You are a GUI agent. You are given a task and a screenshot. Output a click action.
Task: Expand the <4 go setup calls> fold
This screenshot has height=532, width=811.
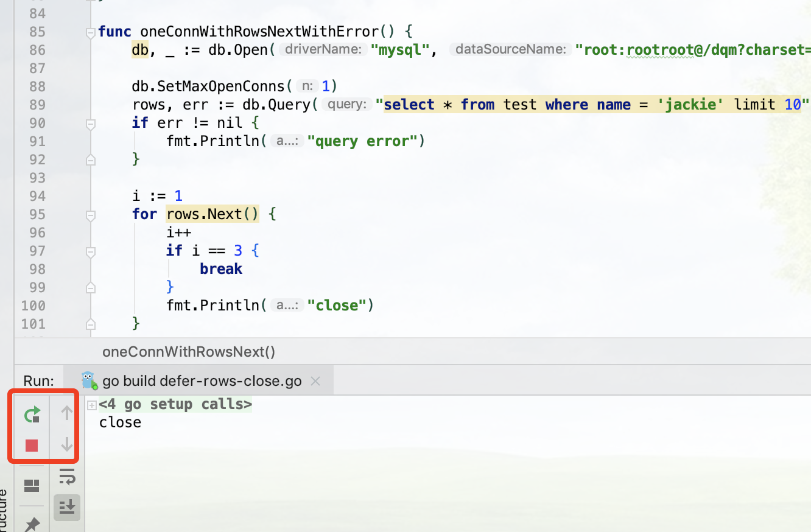click(91, 405)
